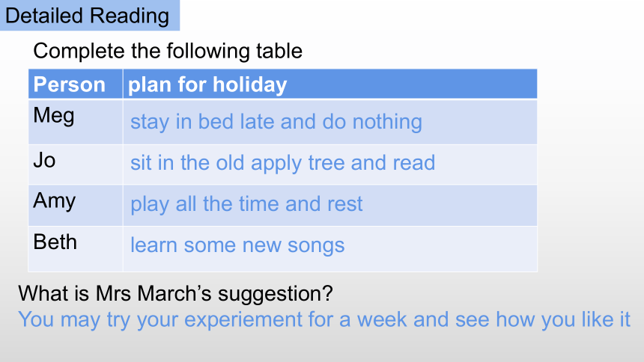This screenshot has height=362, width=644.
Task: Click play all the time and rest
Action: tap(246, 204)
